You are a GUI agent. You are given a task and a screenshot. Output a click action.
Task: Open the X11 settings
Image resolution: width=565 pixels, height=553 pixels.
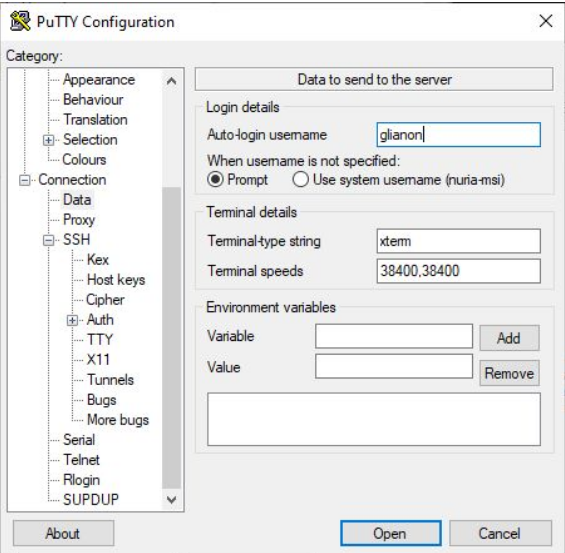(x=98, y=360)
